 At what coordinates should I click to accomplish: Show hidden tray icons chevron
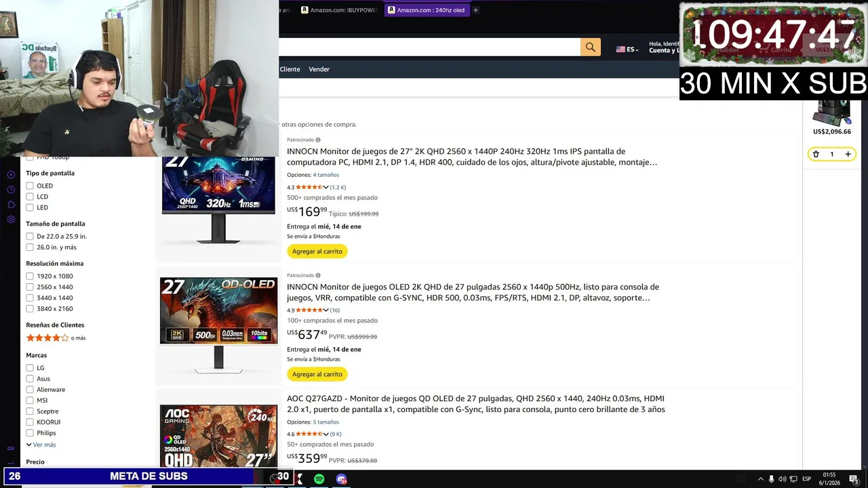coord(760,479)
